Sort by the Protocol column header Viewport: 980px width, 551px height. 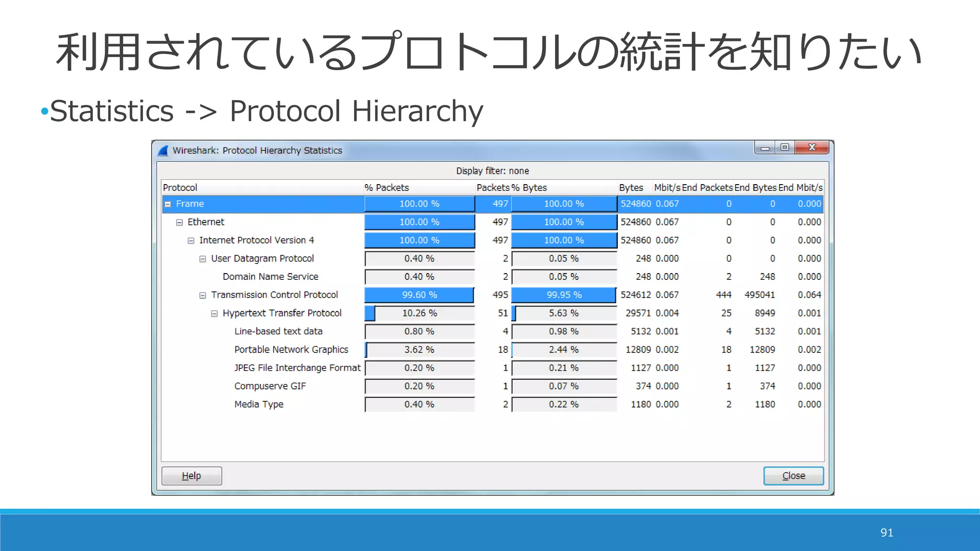pyautogui.click(x=262, y=187)
